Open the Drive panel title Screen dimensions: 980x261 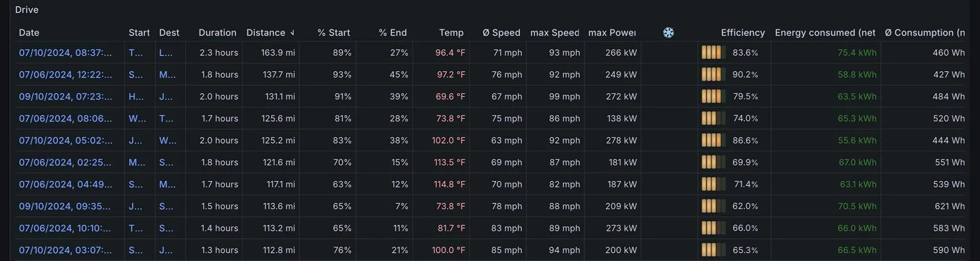[27, 10]
